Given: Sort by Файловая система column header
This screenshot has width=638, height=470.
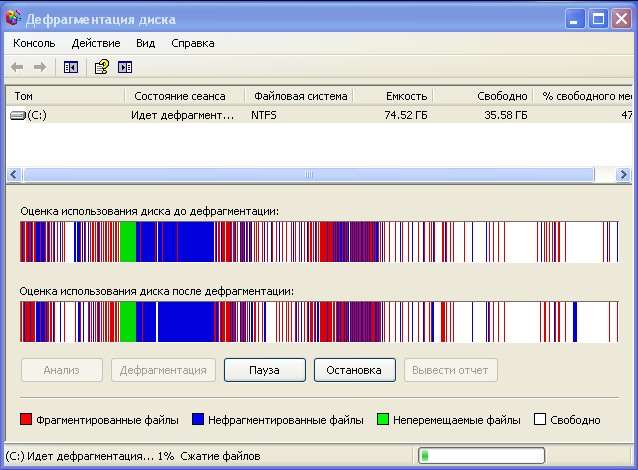Looking at the screenshot, I should coord(299,96).
